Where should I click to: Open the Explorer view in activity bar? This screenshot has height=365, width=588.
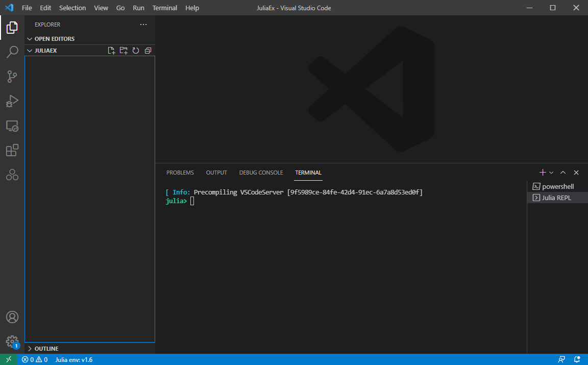[x=12, y=28]
